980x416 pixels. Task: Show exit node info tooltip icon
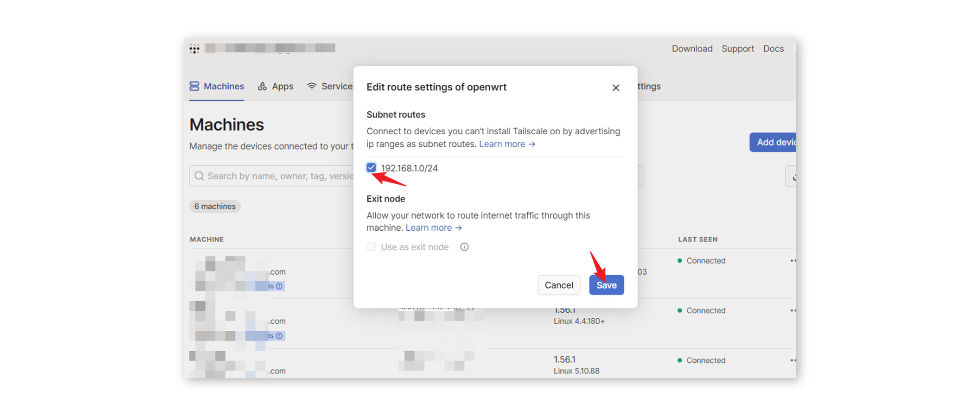point(464,247)
